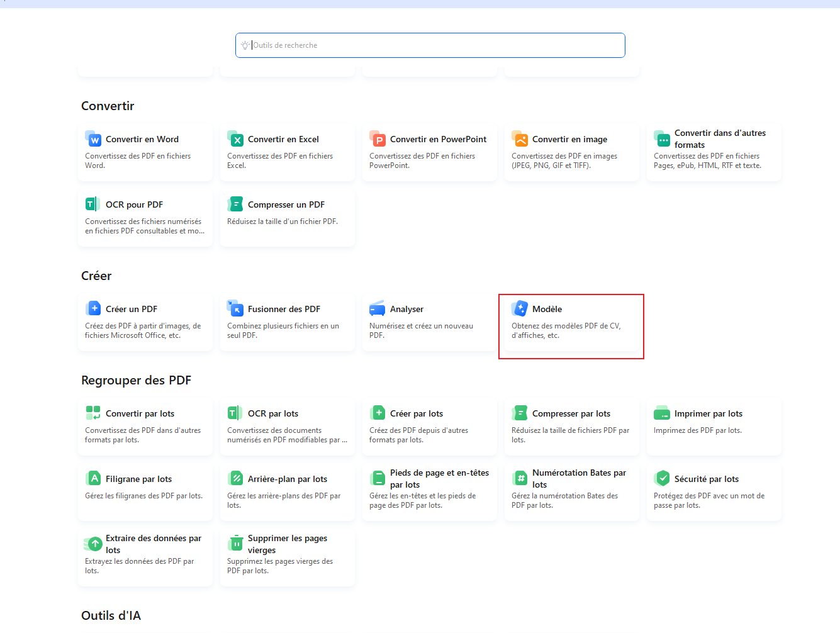
Task: Click the Supprimer les pages vierges icon
Action: tap(235, 544)
